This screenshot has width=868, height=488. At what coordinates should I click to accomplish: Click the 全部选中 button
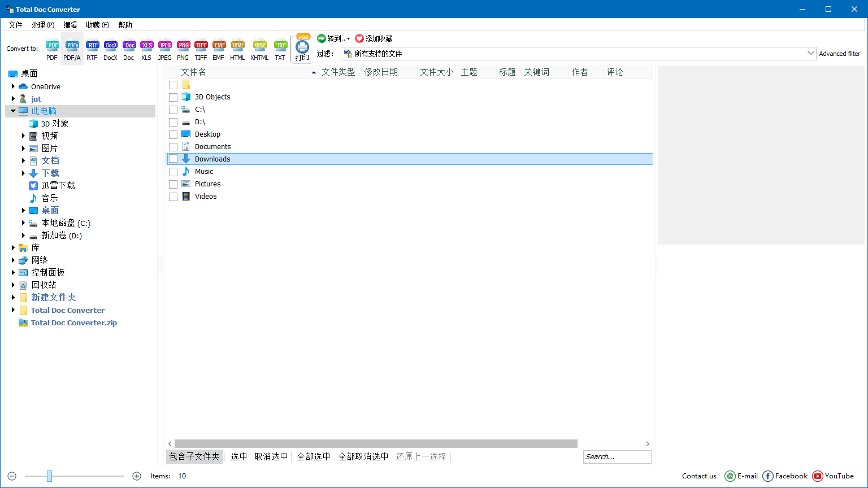314,456
